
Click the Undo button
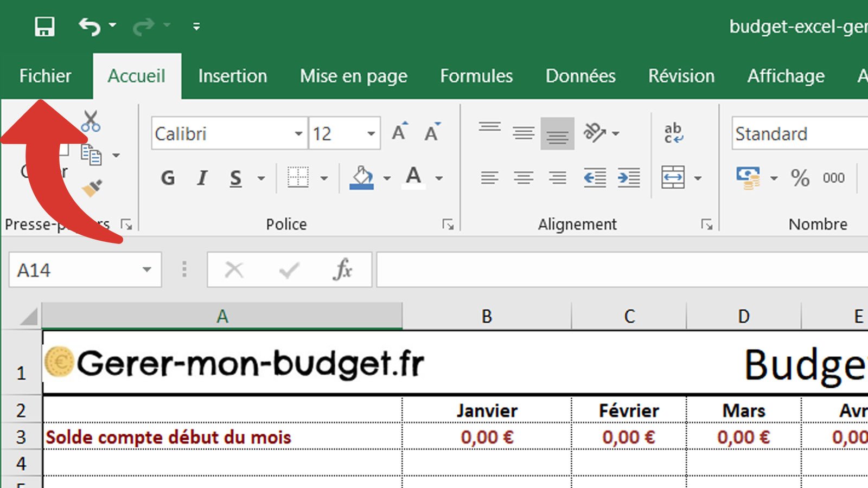(x=90, y=25)
